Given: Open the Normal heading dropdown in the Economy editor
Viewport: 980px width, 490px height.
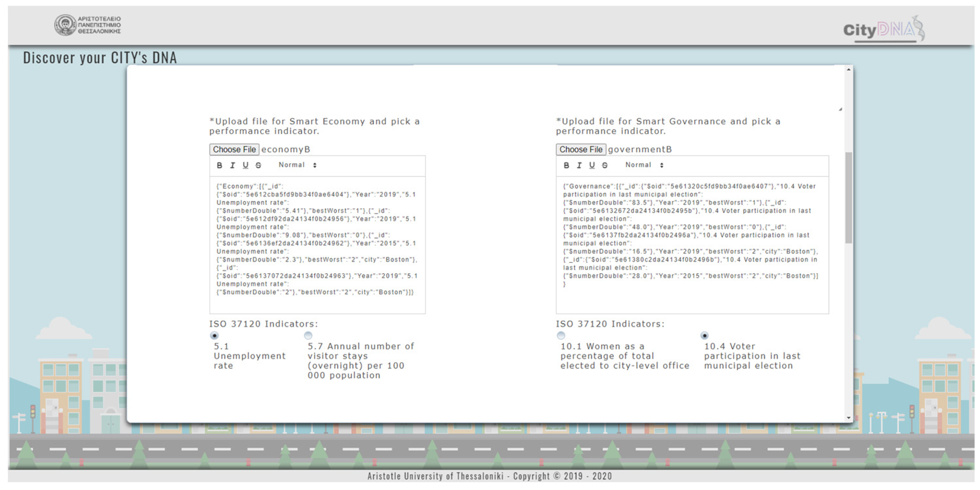Looking at the screenshot, I should 297,165.
